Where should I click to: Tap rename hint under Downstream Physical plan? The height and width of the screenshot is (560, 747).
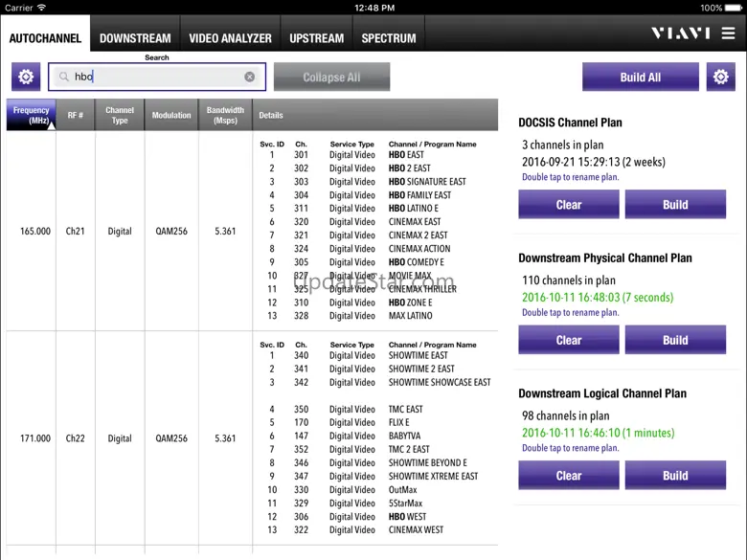pyautogui.click(x=570, y=312)
